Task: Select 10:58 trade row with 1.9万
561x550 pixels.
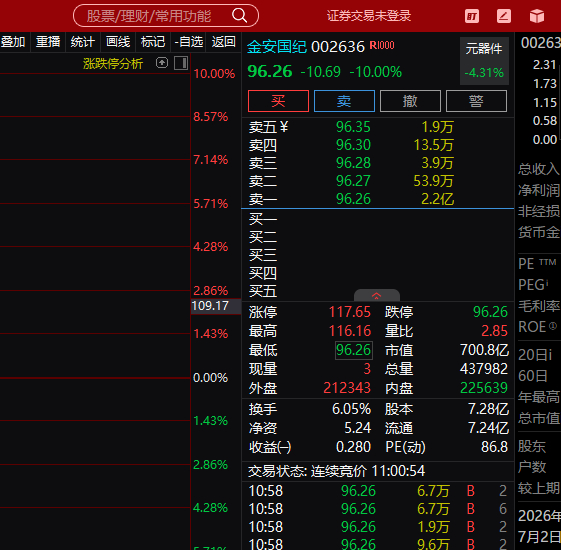Action: click(378, 527)
